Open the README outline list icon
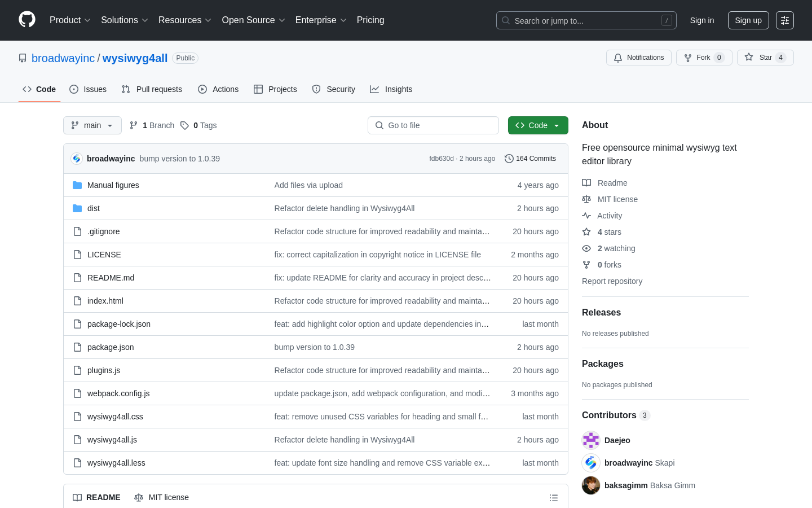Image resolution: width=812 pixels, height=508 pixels. click(x=554, y=498)
